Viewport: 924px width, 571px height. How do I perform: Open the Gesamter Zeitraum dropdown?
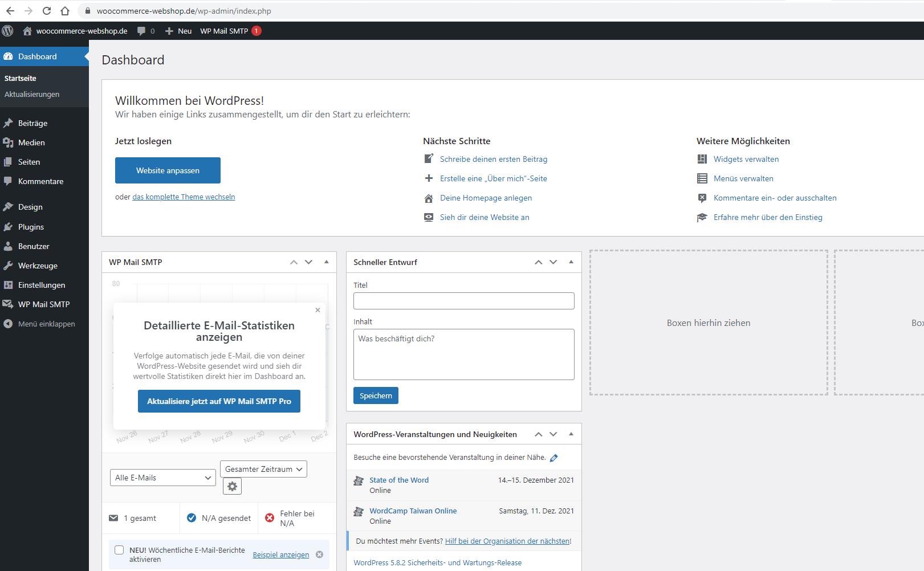click(x=263, y=469)
